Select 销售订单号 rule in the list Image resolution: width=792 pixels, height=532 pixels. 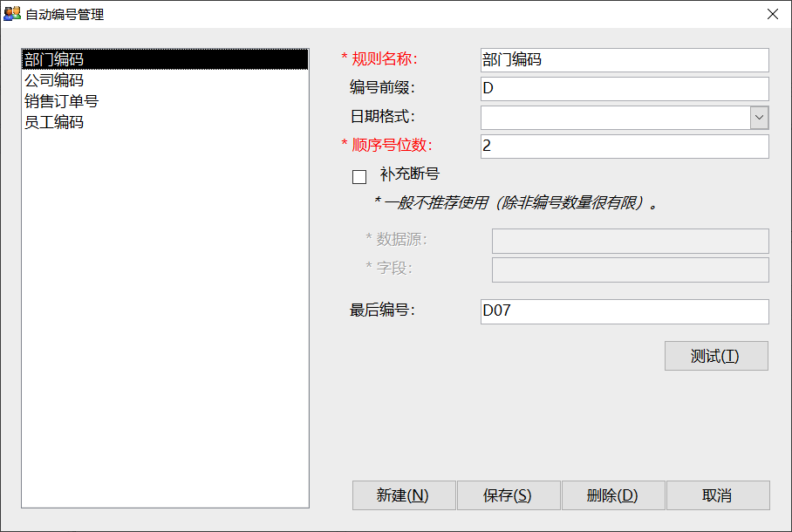tap(165, 101)
